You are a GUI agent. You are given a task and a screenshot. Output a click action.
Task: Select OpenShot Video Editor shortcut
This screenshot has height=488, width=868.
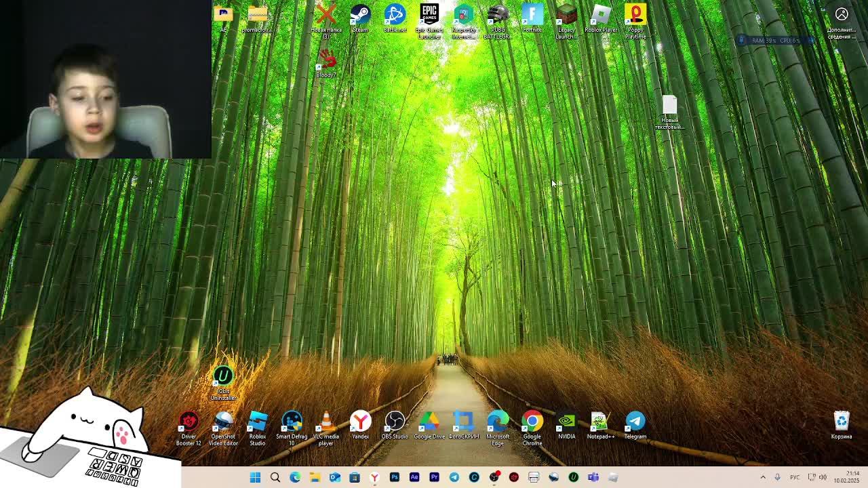[223, 428]
